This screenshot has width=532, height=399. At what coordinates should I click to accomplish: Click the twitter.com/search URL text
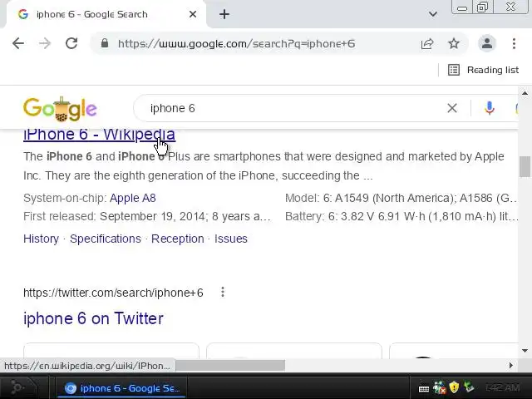click(113, 293)
